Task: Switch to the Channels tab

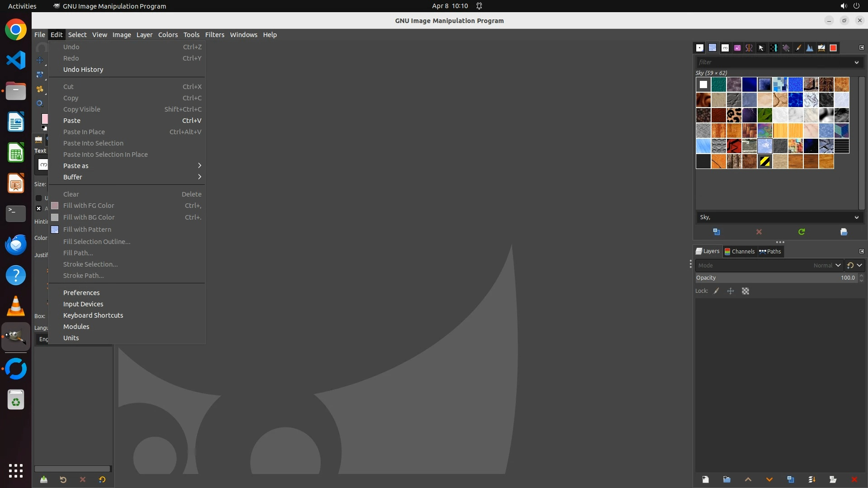Action: [740, 252]
